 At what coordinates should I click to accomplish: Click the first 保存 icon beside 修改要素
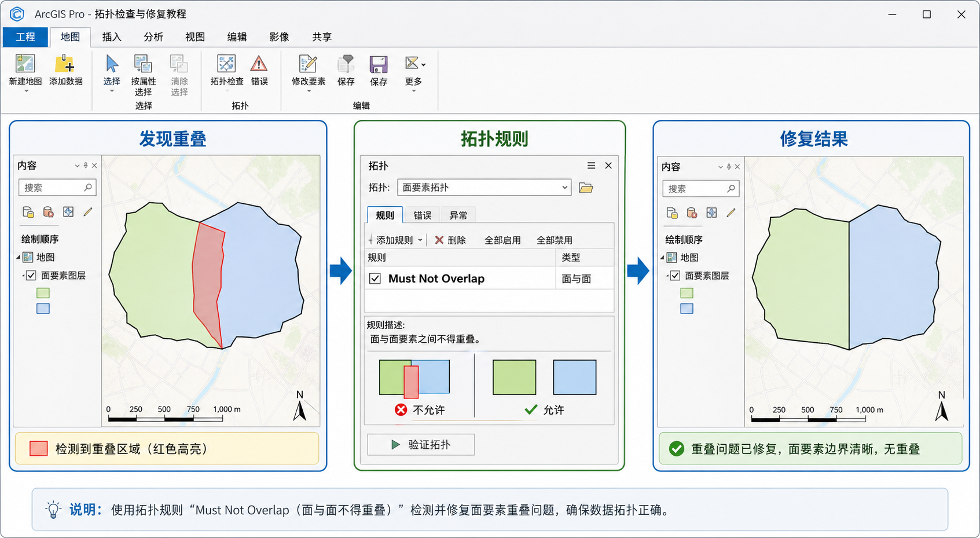tap(346, 64)
